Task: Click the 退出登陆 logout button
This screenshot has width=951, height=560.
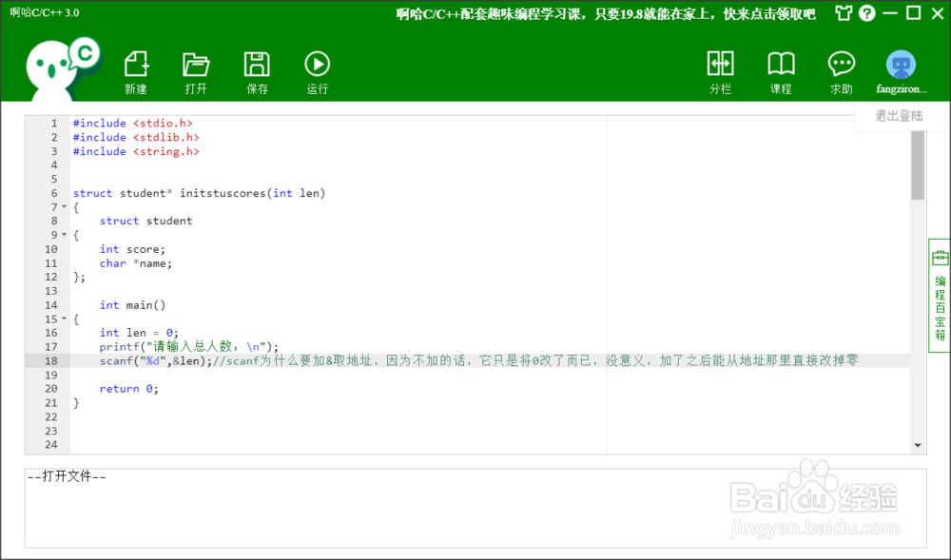Action: (x=899, y=116)
